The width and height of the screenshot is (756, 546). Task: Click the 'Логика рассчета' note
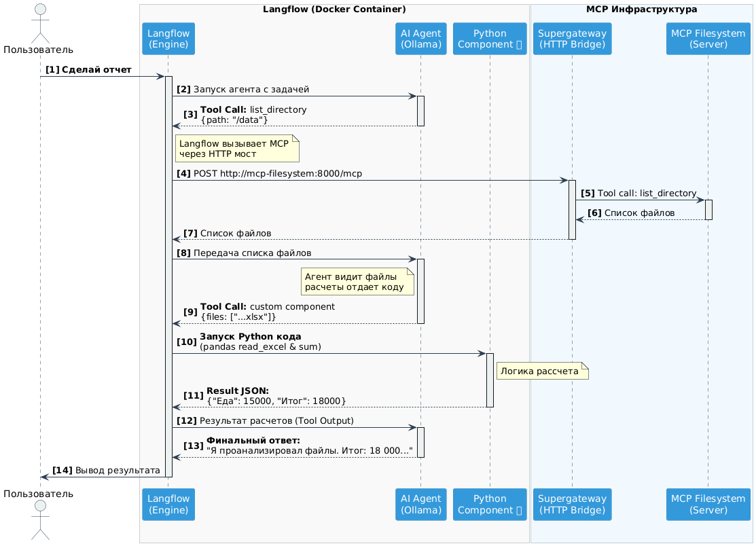point(542,371)
